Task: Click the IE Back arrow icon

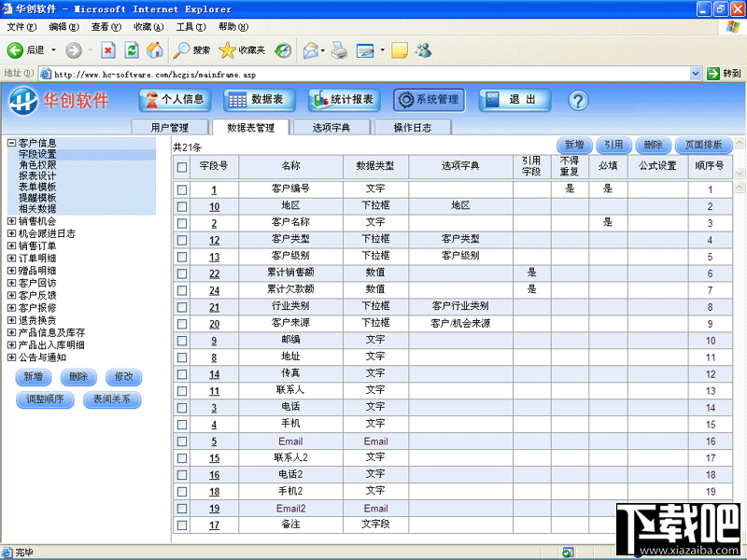Action: click(x=15, y=50)
